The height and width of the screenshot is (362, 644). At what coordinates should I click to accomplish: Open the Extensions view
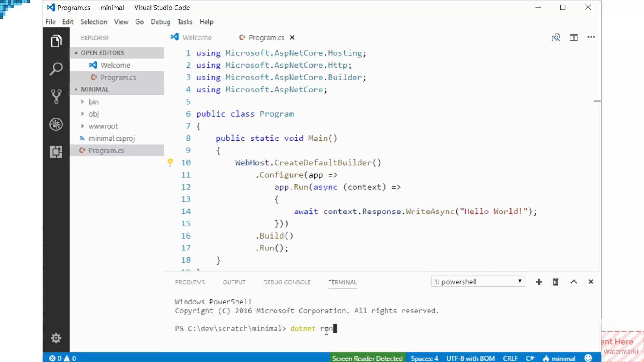coord(56,152)
